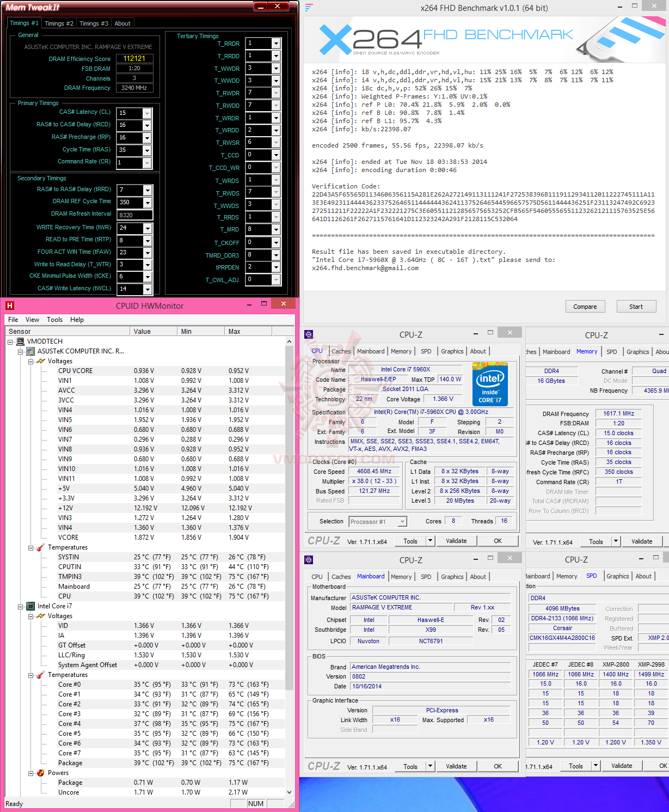This screenshot has width=669, height=812.
Task: Click the CPU-Z chip icon of CPU tab window
Action: coord(309,334)
